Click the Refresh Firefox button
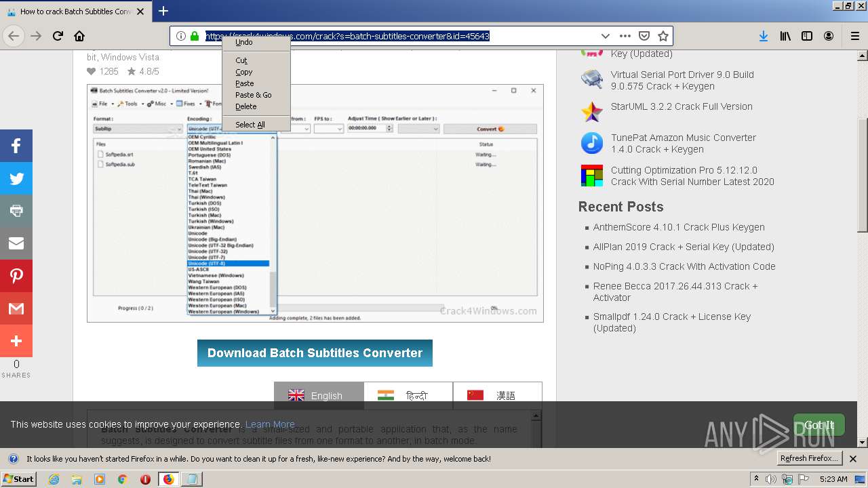Viewport: 868px width, 488px height. pos(809,458)
